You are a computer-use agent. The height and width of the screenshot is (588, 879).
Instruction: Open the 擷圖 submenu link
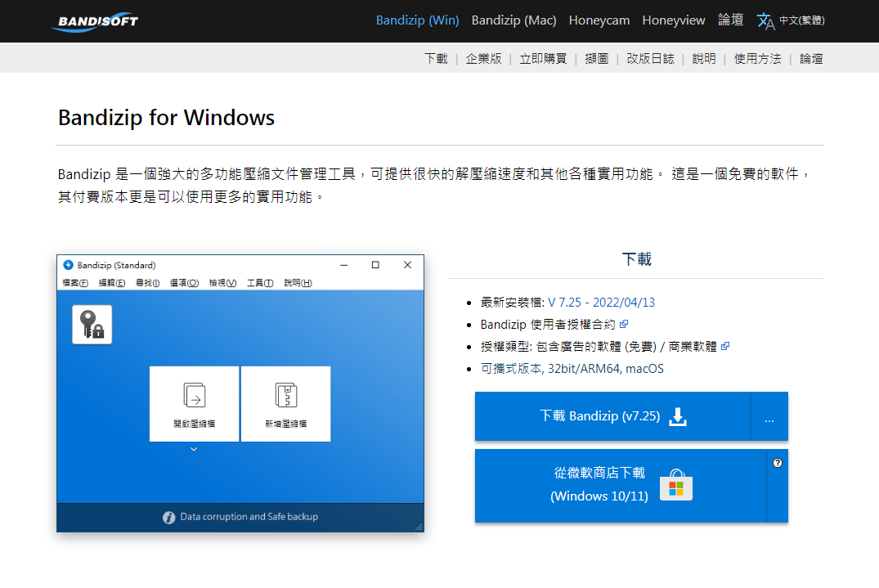[x=597, y=59]
